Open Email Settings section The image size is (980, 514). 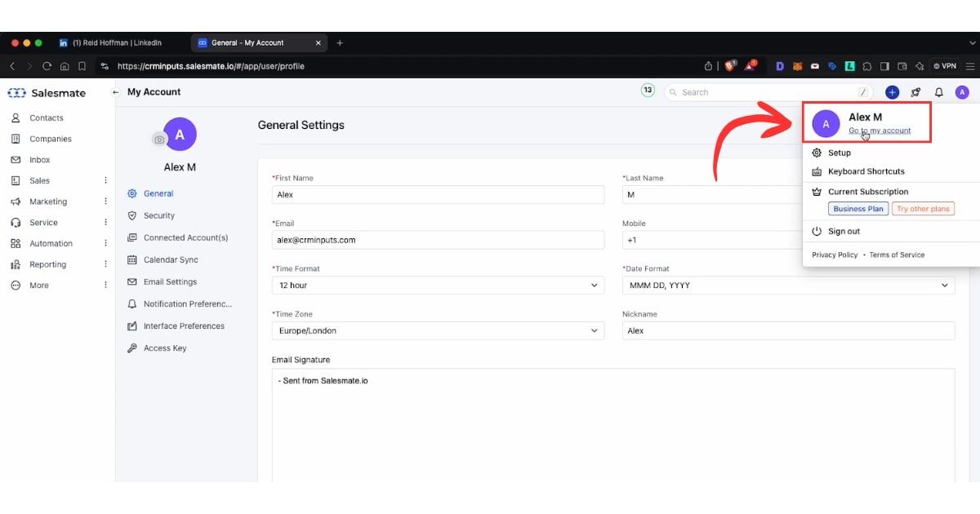170,281
